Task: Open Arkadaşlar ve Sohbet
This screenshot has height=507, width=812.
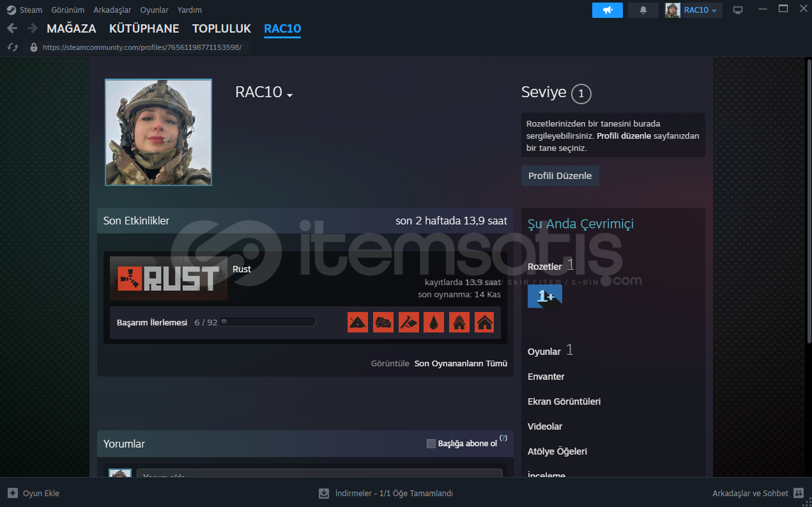Action: (758, 493)
